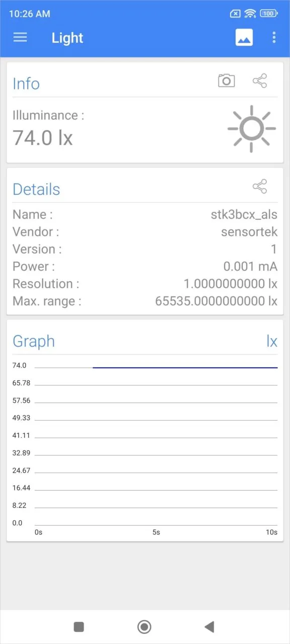Screen dimensions: 290x644
Task: Click the sun brightness icon
Action: click(251, 128)
